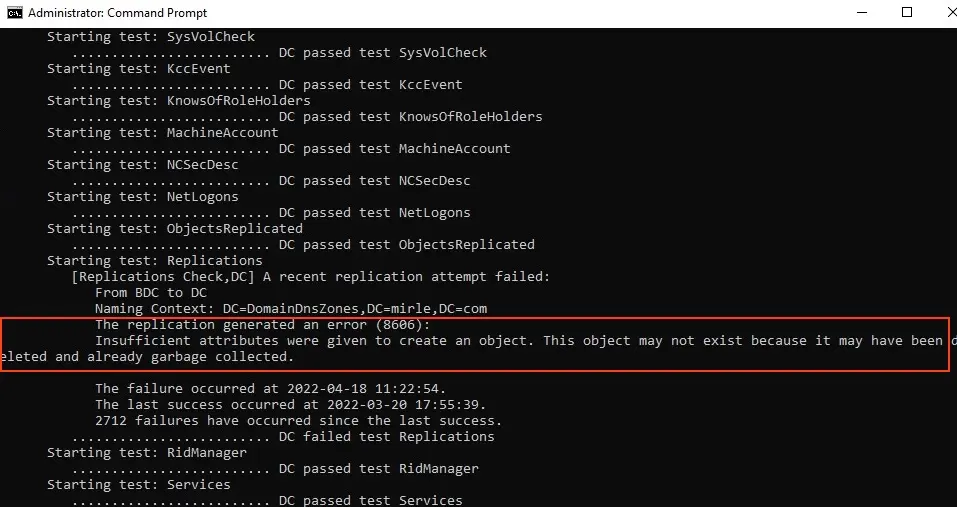Click the 'Starting test: Replications' line
957x507 pixels.
154,261
